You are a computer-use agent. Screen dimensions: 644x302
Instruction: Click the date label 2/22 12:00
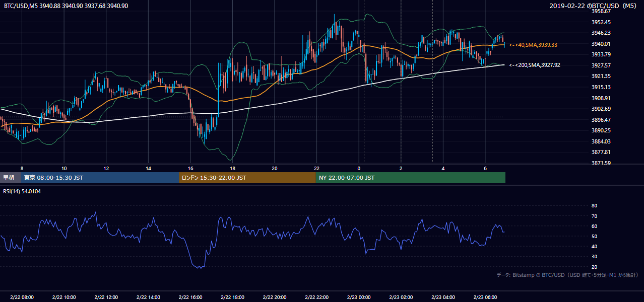(106, 297)
